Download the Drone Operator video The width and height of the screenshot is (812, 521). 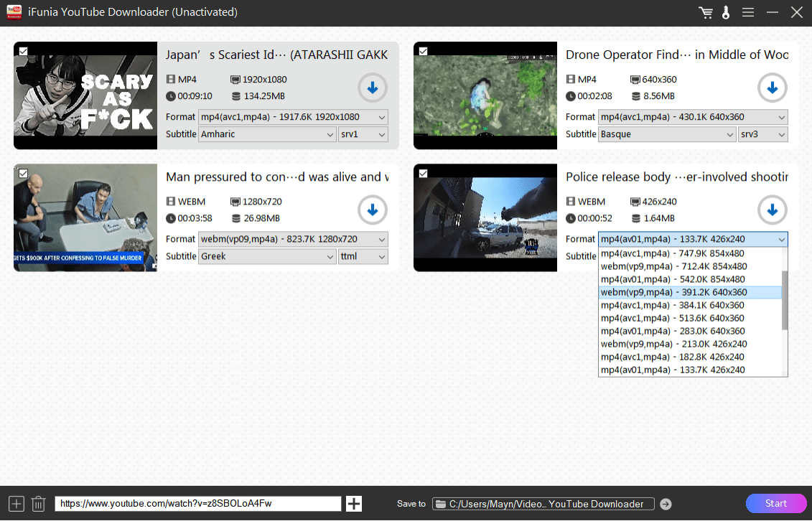(x=773, y=88)
